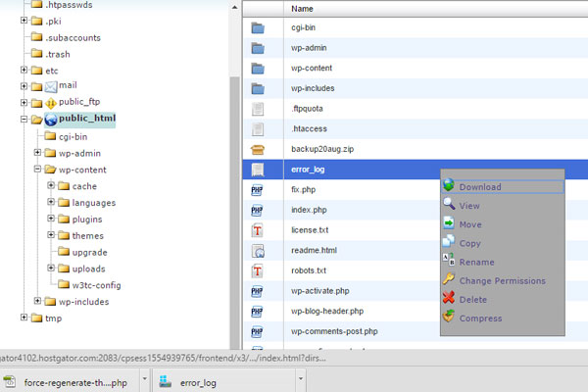Click the FTP arrows icon of public_ftp

pos(51,103)
